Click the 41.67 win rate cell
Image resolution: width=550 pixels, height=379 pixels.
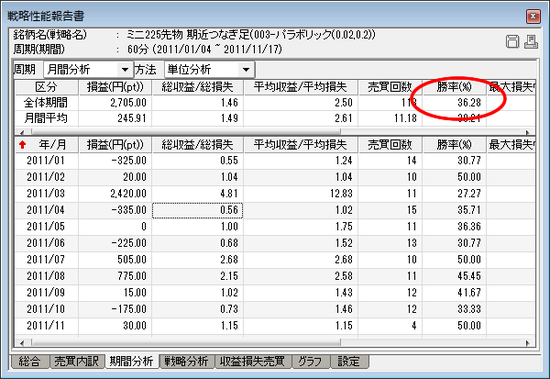point(454,293)
